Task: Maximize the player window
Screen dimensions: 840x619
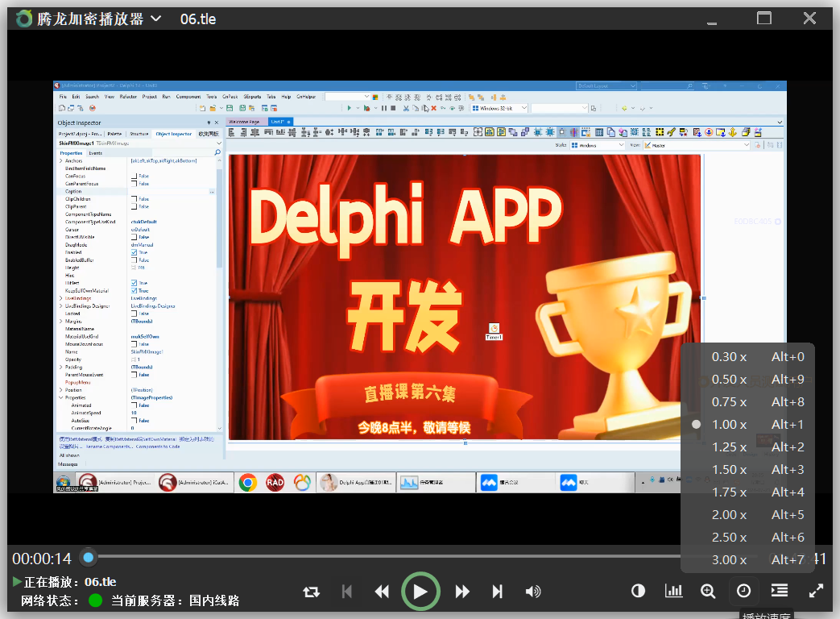Action: point(764,19)
